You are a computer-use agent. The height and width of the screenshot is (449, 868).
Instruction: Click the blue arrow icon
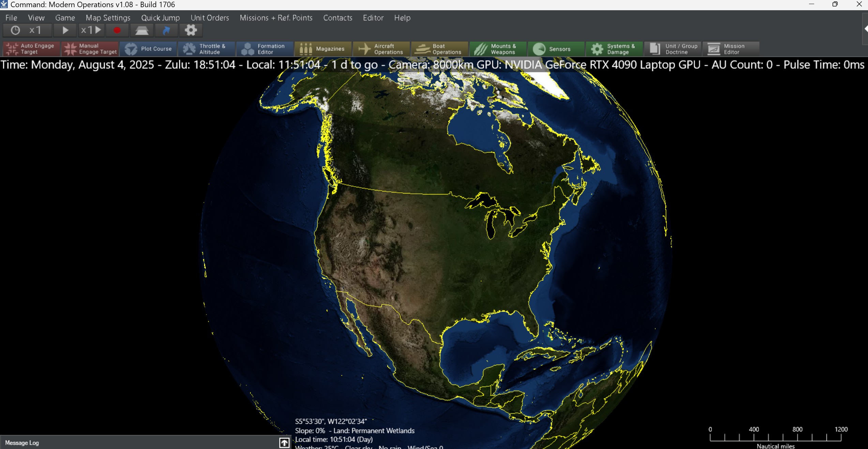coord(166,30)
